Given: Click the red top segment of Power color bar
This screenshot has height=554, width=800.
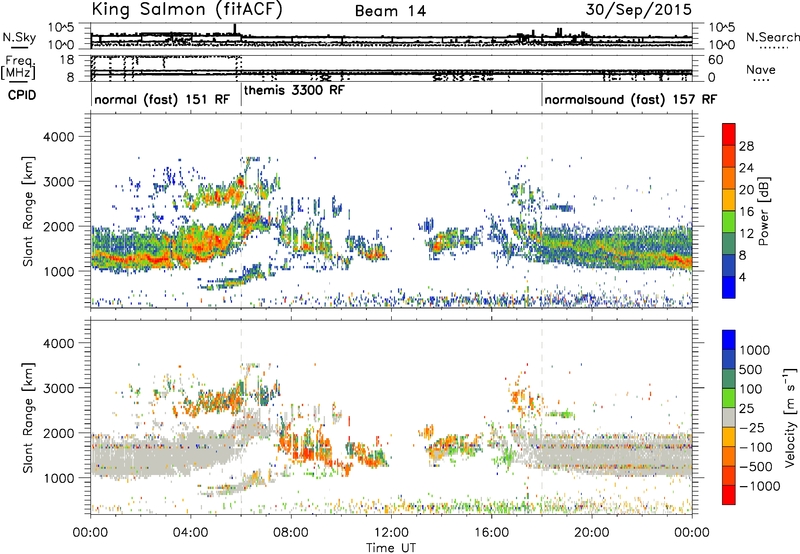Looking at the screenshot, I should (x=729, y=134).
